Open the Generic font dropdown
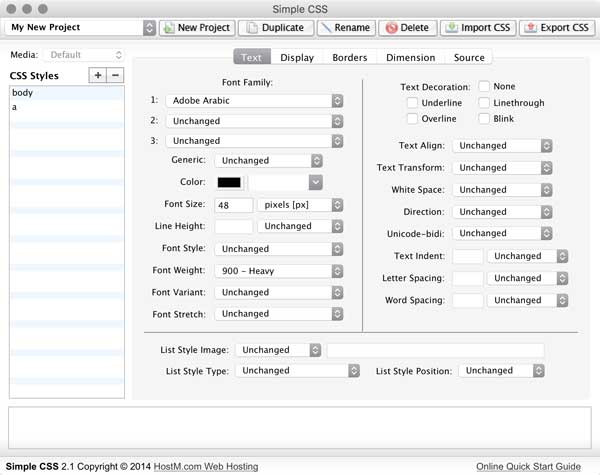Screen dimensions: 600x475 pos(269,161)
